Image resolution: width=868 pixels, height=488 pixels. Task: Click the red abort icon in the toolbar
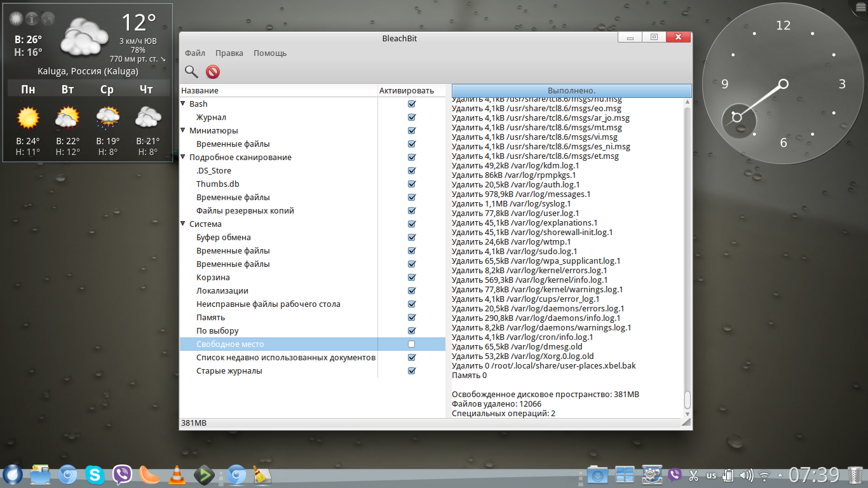[x=213, y=72]
